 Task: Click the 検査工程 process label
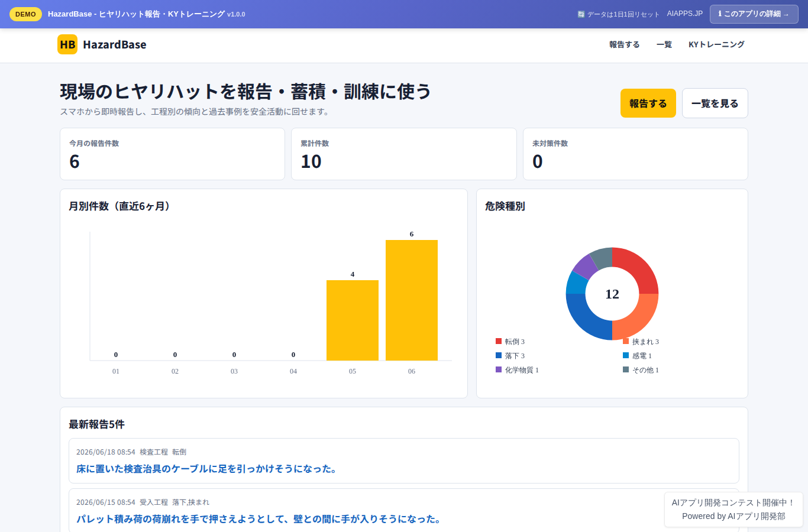[154, 452]
